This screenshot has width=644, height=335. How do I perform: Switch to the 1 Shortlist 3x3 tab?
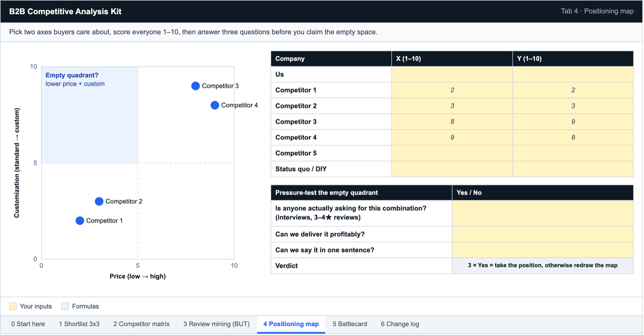coord(79,325)
